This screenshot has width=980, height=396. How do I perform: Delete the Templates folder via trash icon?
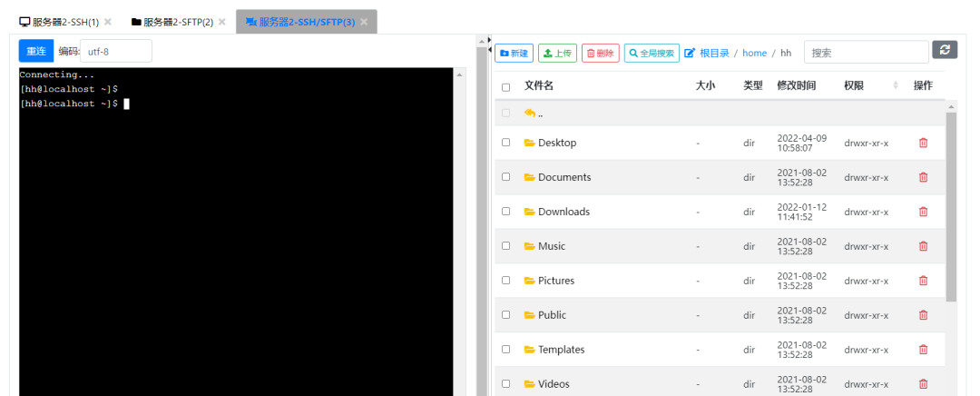pyautogui.click(x=923, y=349)
